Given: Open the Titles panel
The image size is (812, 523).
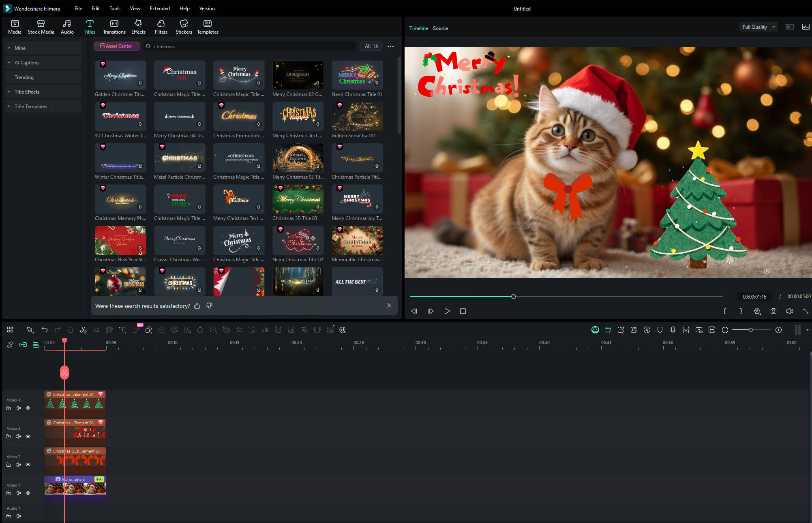Looking at the screenshot, I should coord(90,26).
